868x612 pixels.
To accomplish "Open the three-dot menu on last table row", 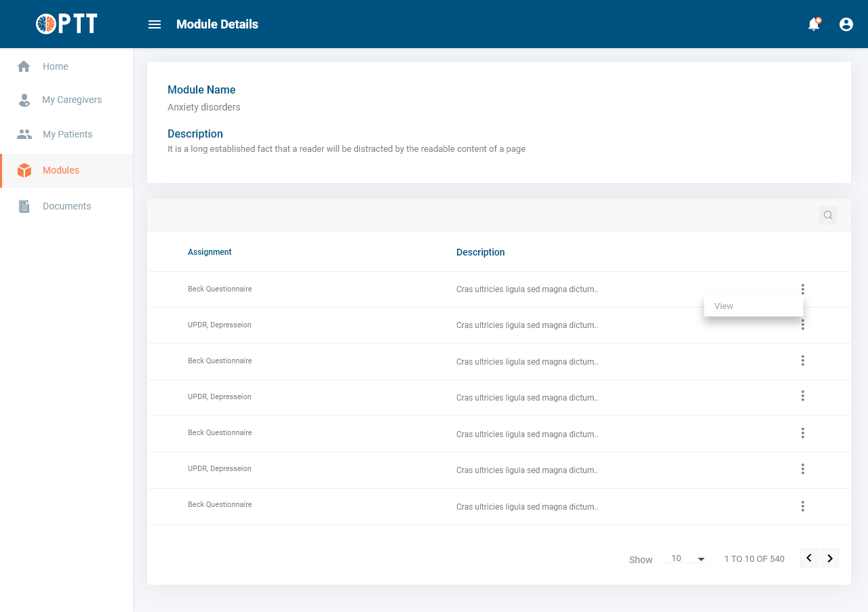I will pyautogui.click(x=802, y=506).
